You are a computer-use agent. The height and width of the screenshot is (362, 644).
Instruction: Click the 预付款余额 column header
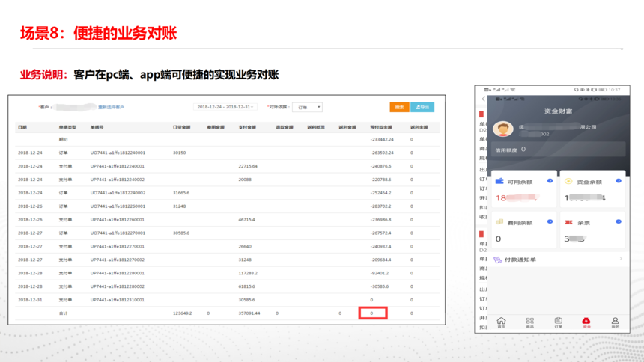click(380, 127)
